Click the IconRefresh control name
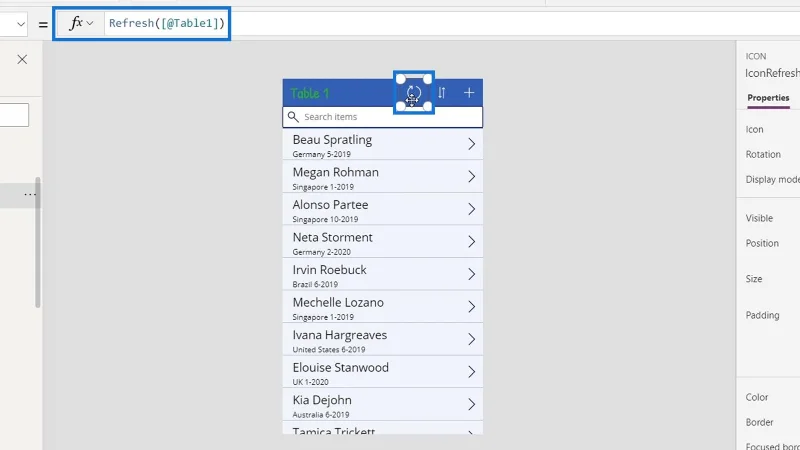800x450 pixels. pos(772,73)
